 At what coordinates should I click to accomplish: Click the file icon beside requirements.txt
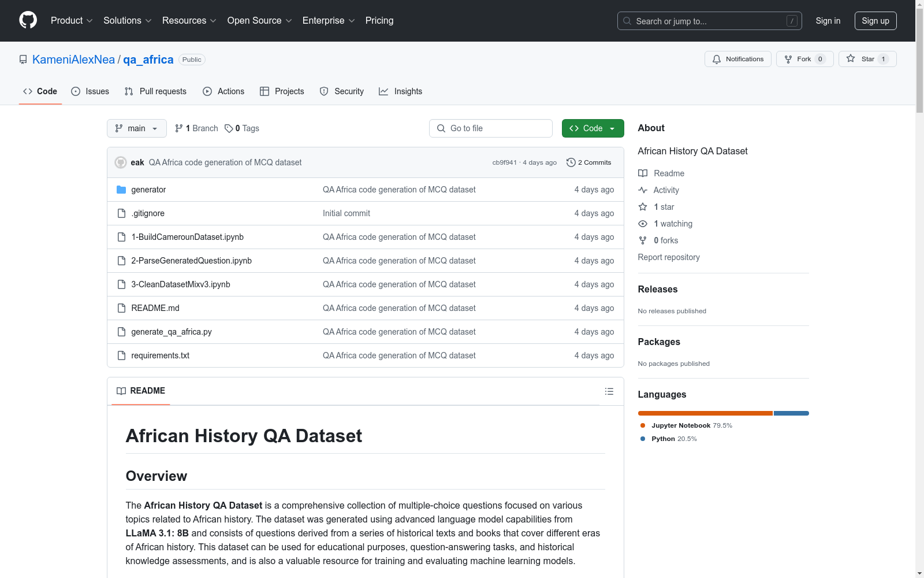[x=121, y=355]
